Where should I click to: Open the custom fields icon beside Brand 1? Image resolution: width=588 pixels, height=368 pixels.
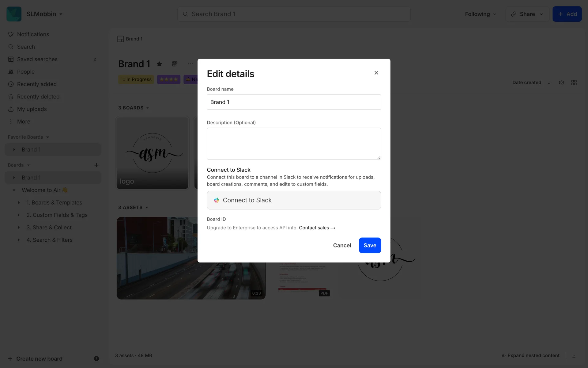pos(175,64)
